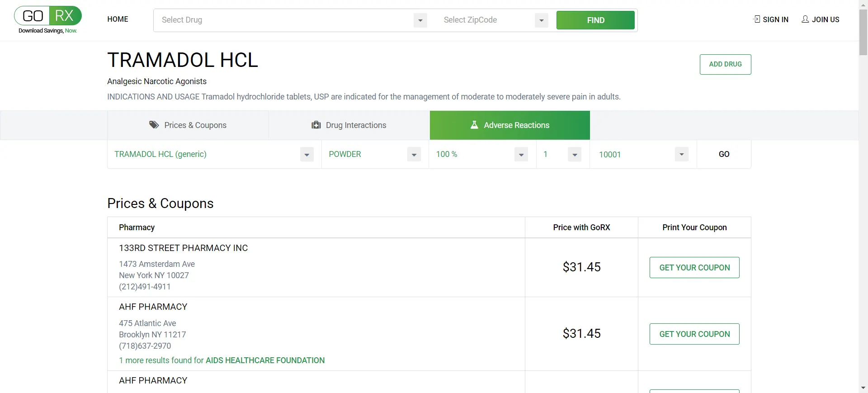Expand the Select Drug dropdown arrow
The width and height of the screenshot is (868, 393).
click(x=420, y=20)
